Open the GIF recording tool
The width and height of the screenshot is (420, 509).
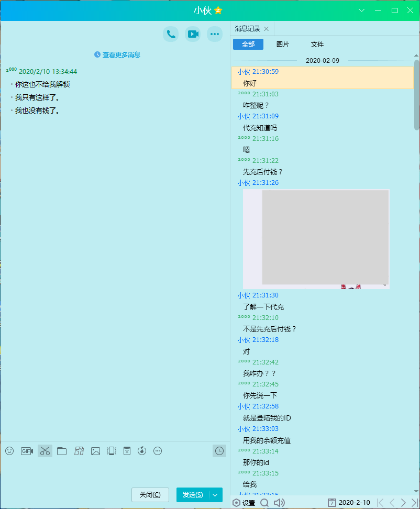27,451
